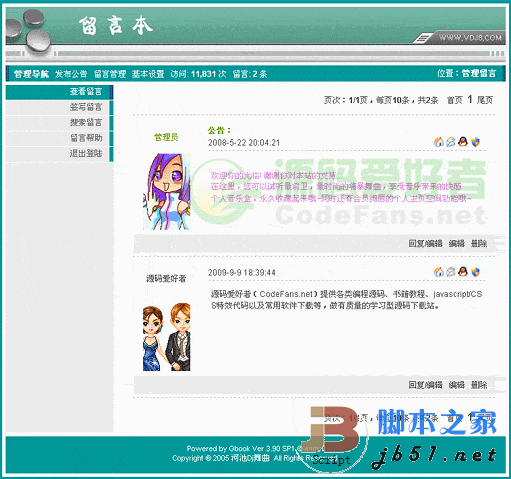Open 留言帮助 in the left sidebar
The height and width of the screenshot is (479, 511).
click(x=59, y=138)
